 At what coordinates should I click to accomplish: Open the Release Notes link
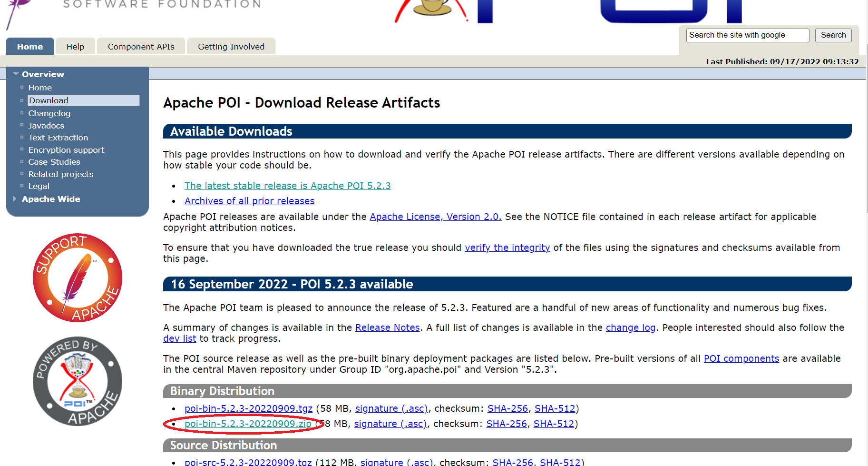(x=387, y=327)
